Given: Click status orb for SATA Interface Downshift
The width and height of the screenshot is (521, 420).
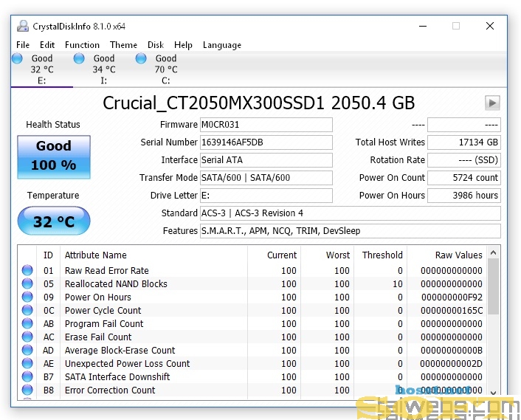Looking at the screenshot, I should click(x=27, y=376).
